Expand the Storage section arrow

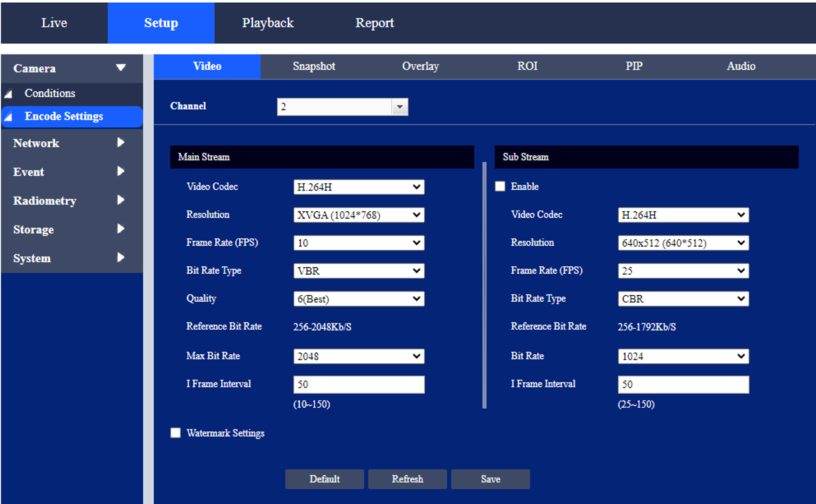tap(121, 229)
